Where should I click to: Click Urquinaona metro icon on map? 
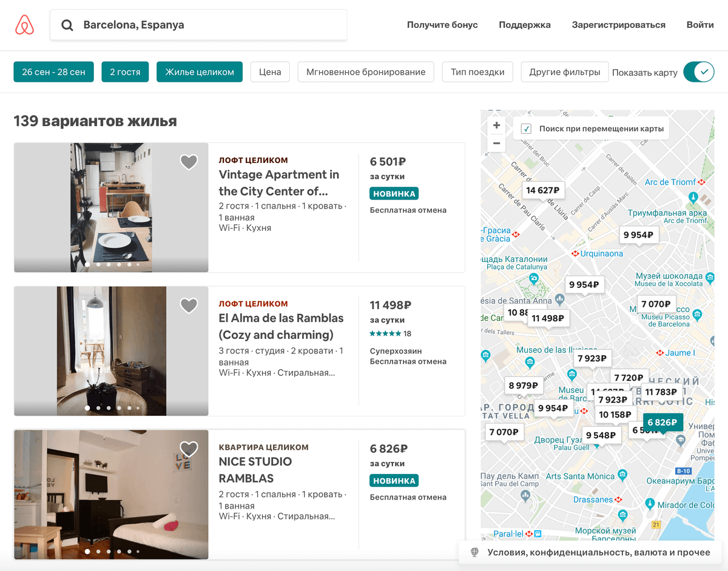[575, 253]
